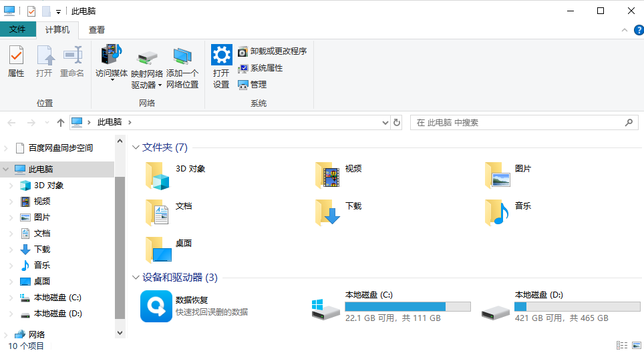Select 本地磁盘 (C:) in sidebar
Screen dimensions: 644x353
(57, 298)
